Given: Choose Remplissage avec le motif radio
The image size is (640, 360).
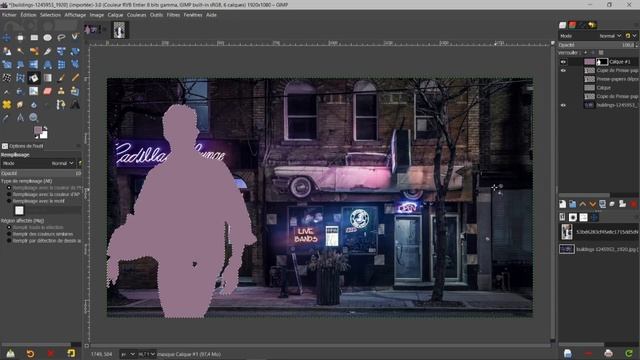Looking at the screenshot, I should point(9,201).
